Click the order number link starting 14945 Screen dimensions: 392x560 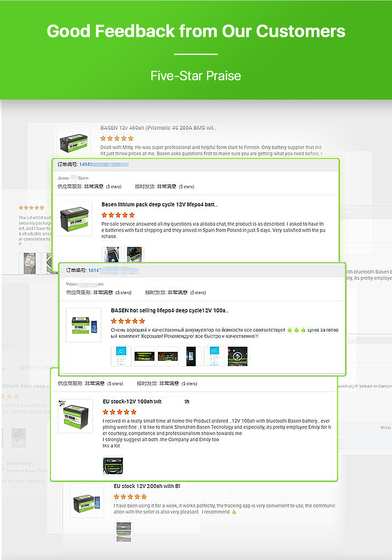[86, 164]
